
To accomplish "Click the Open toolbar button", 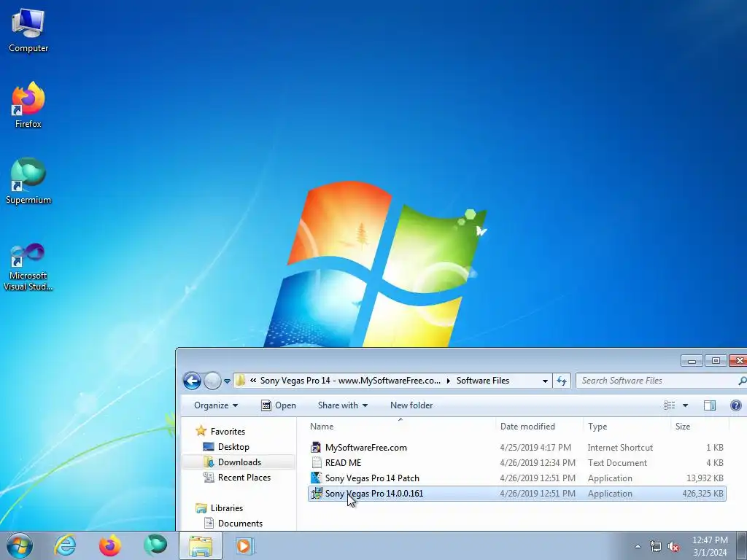I will [x=279, y=405].
